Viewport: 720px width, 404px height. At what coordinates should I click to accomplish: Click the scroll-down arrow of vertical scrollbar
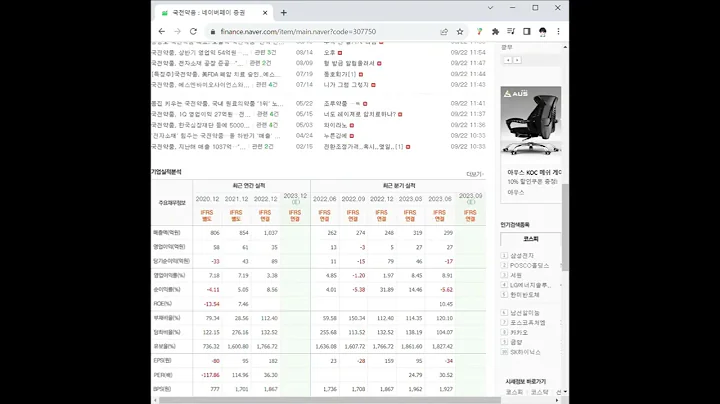coord(565,392)
